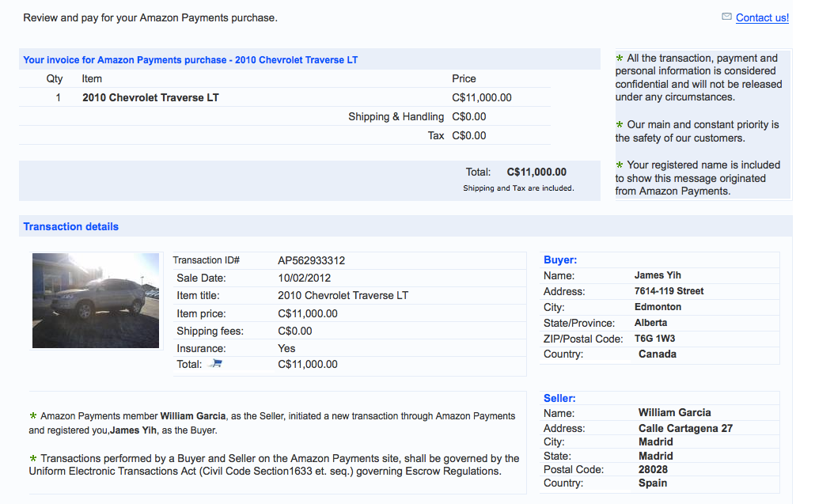Click the invoice heading for 2010 Chevrolet Traverse LT

point(190,60)
